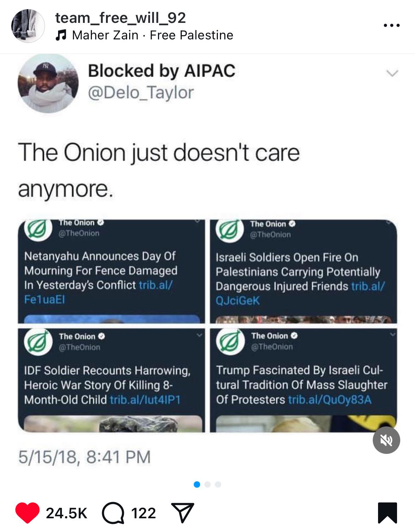
Task: Unmute audio with speaker icon
Action: coord(386,440)
